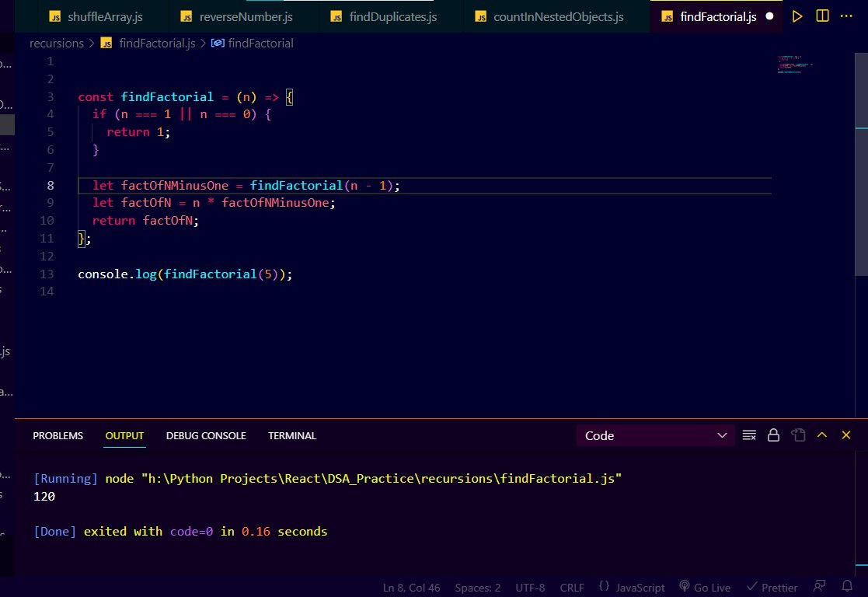Click the Ln 8, Col 46 status item
This screenshot has height=597, width=868.
pyautogui.click(x=411, y=588)
